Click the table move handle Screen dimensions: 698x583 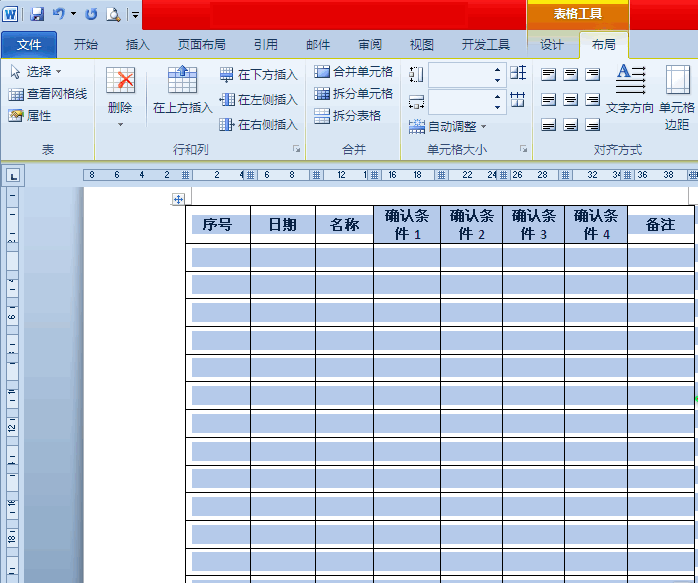178,199
